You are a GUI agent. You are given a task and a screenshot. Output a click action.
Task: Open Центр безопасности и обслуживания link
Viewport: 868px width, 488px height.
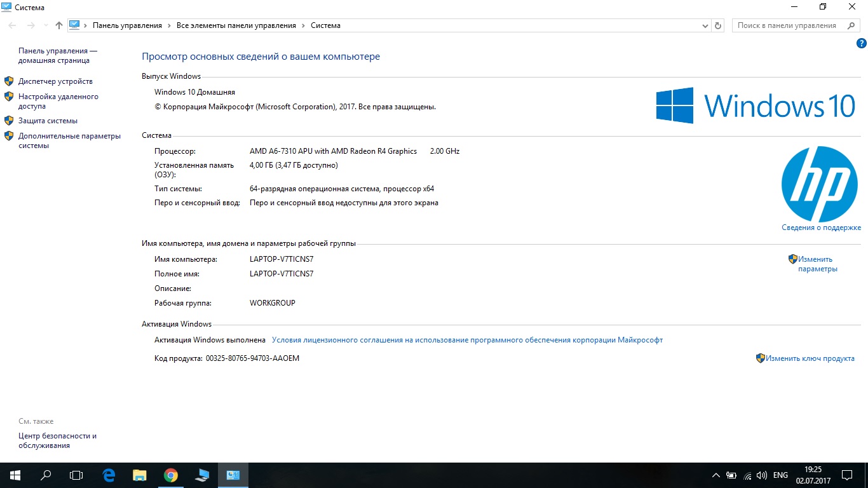click(x=57, y=441)
